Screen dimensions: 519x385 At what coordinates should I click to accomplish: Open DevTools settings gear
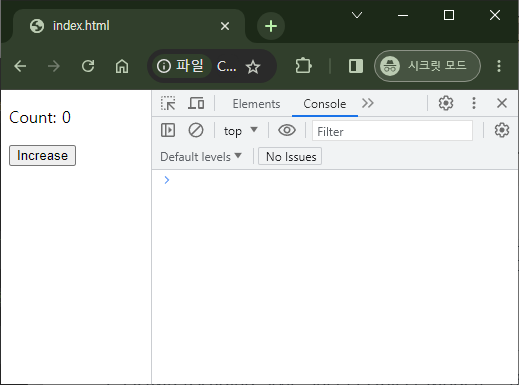[446, 103]
